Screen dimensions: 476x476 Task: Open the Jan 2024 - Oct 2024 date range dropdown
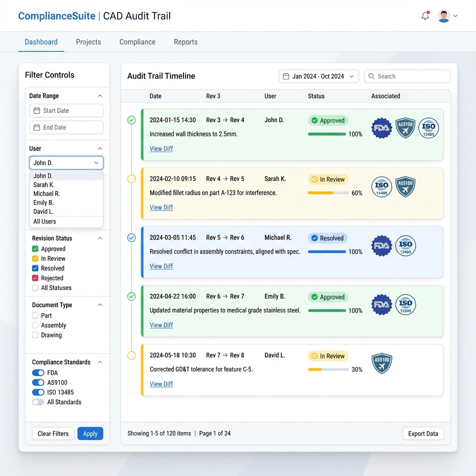(318, 76)
